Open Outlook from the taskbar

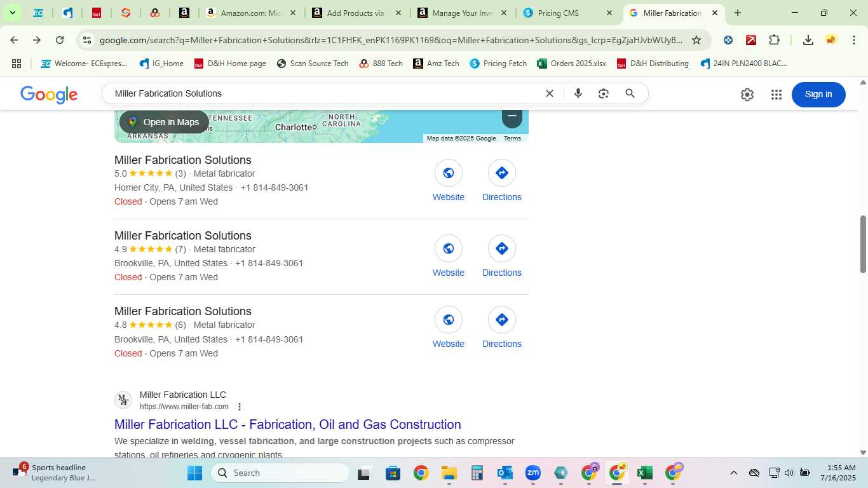505,473
